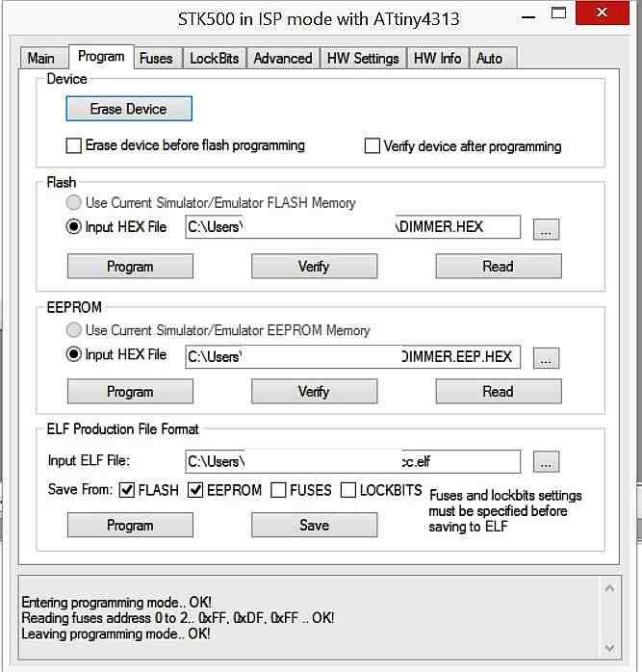The image size is (642, 672).
Task: Click the Erase Device button
Action: pyautogui.click(x=129, y=109)
